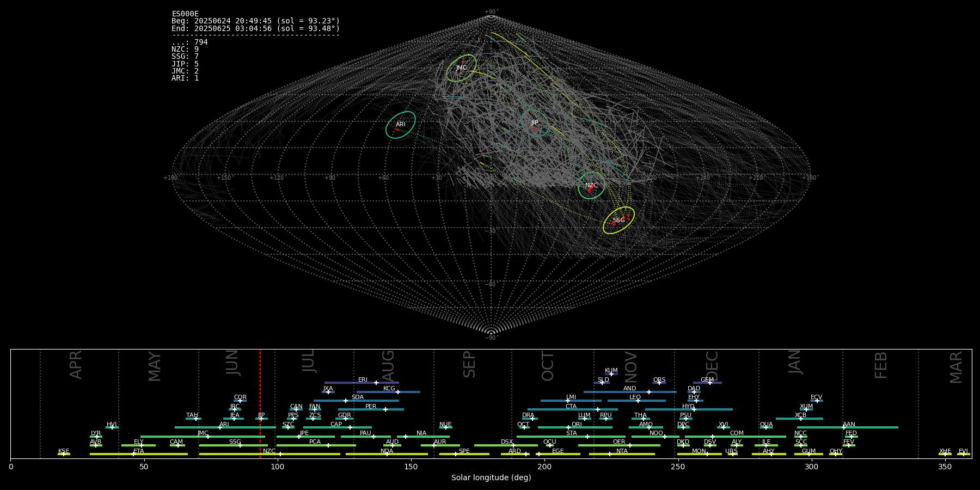This screenshot has width=980, height=490.
Task: Click the sporadic count '...: 794'
Action: coord(189,42)
